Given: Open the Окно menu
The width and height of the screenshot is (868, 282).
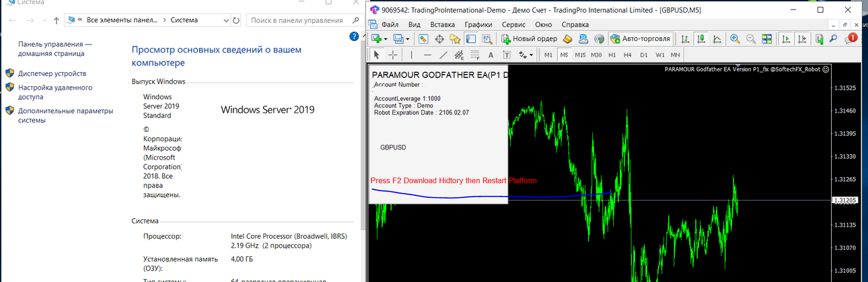Looking at the screenshot, I should [543, 24].
